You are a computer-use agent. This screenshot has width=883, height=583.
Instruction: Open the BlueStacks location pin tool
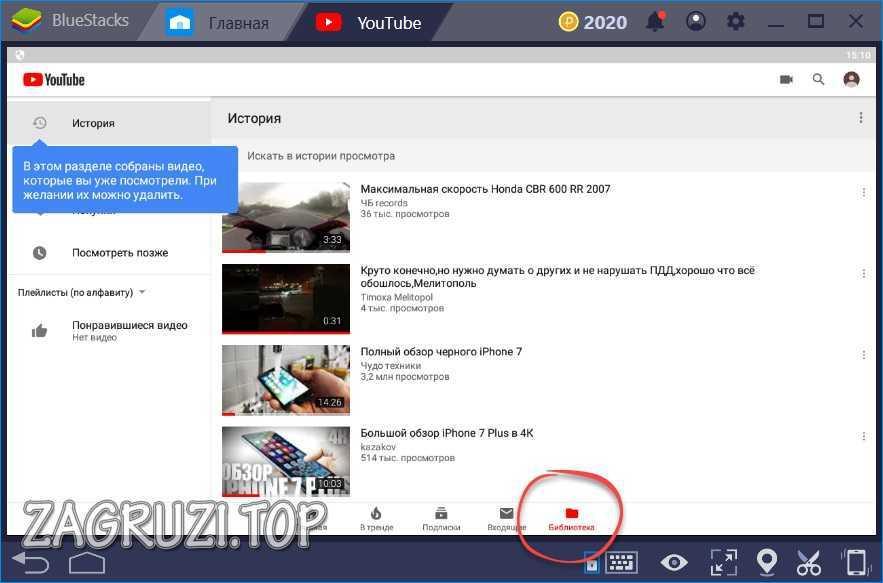click(x=767, y=562)
